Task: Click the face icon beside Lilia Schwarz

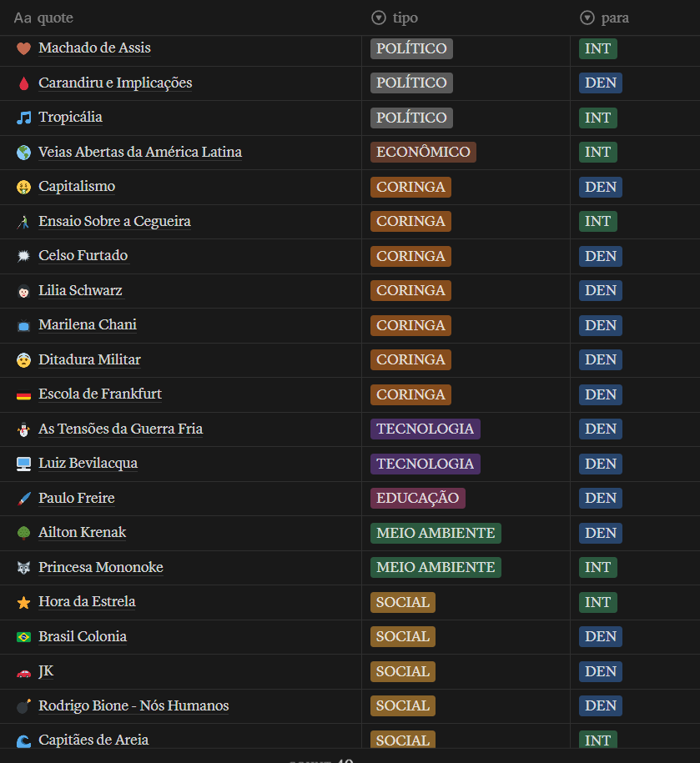Action: (23, 291)
